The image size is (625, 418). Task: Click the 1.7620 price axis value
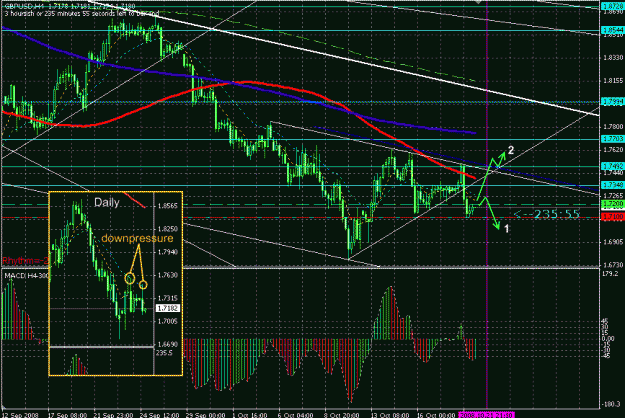pyautogui.click(x=613, y=150)
